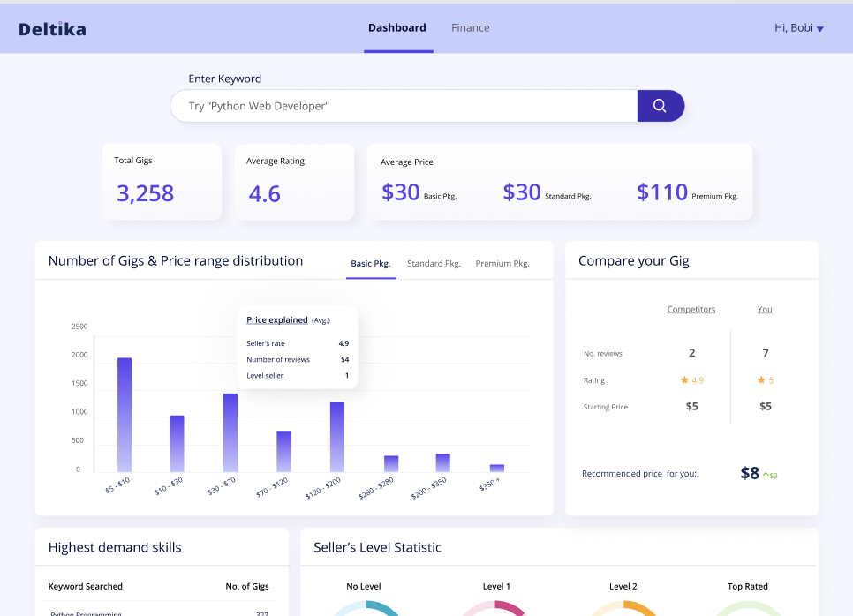
Task: Click the $350+ price bar
Action: coord(496,468)
